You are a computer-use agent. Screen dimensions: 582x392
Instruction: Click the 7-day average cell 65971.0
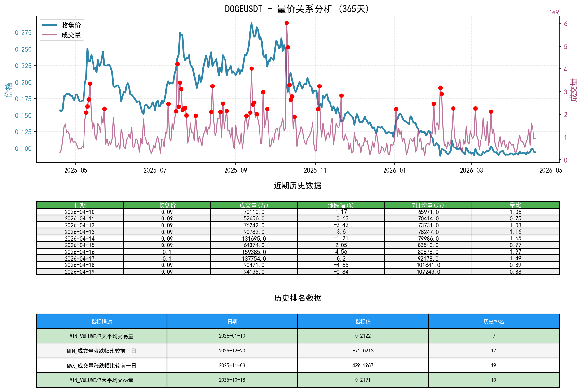[x=428, y=212]
